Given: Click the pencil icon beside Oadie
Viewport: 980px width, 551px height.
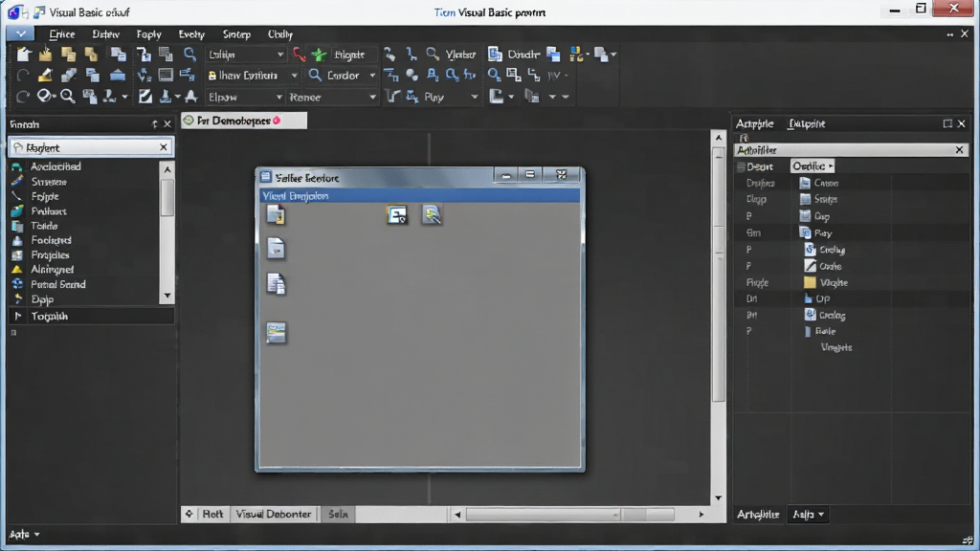Looking at the screenshot, I should click(x=810, y=266).
